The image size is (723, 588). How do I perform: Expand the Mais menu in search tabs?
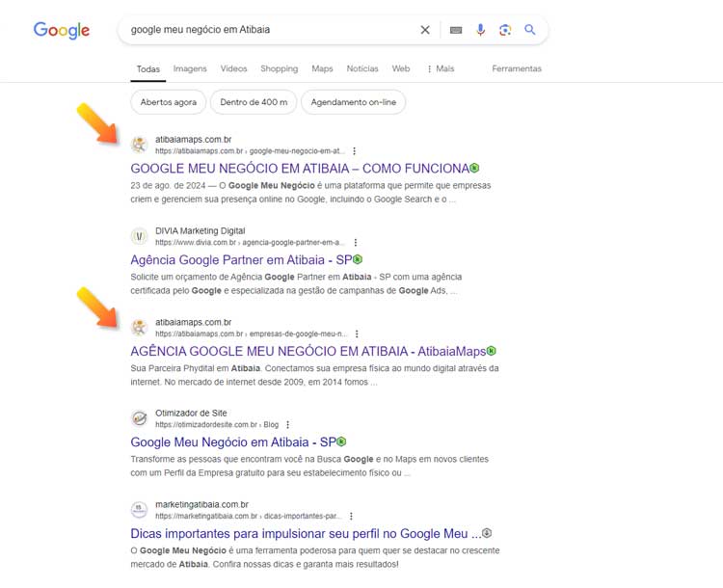441,68
